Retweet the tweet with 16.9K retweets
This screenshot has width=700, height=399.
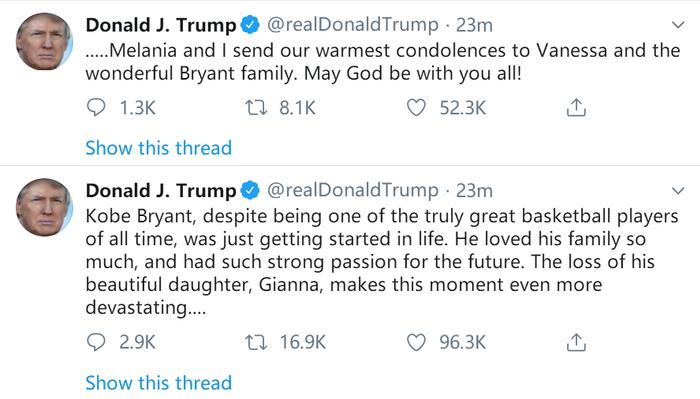pos(256,342)
